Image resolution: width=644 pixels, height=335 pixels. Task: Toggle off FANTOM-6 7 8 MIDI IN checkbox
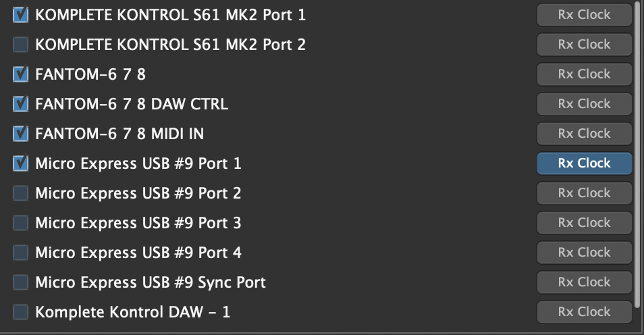pyautogui.click(x=21, y=134)
